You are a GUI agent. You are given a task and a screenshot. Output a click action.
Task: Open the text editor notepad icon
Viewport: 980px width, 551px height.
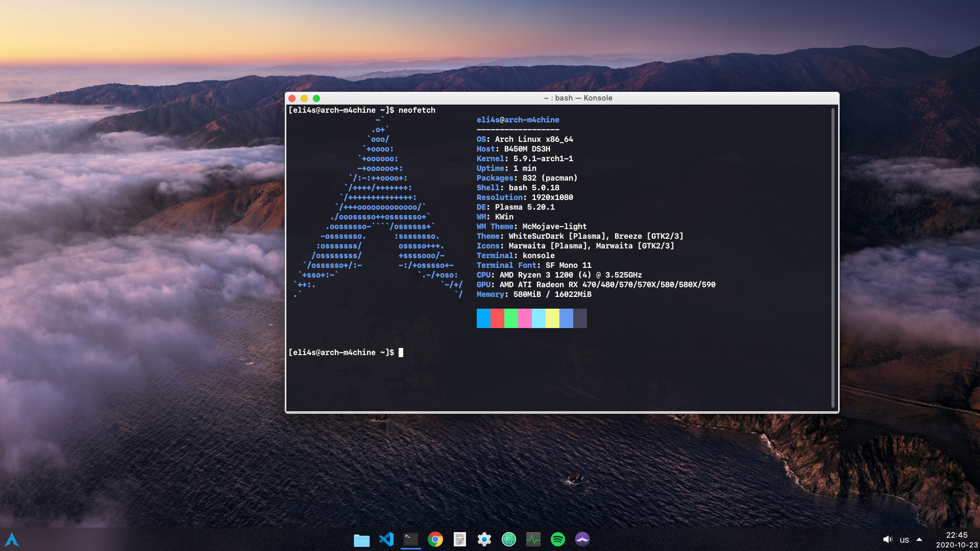click(460, 539)
